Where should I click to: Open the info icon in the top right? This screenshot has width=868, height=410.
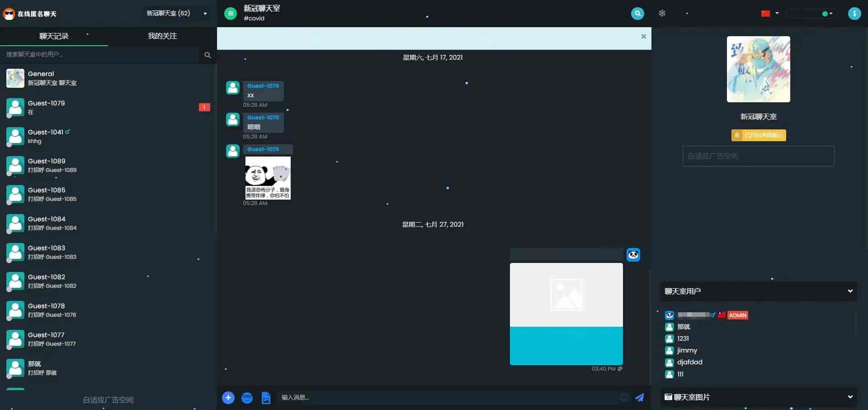point(854,14)
